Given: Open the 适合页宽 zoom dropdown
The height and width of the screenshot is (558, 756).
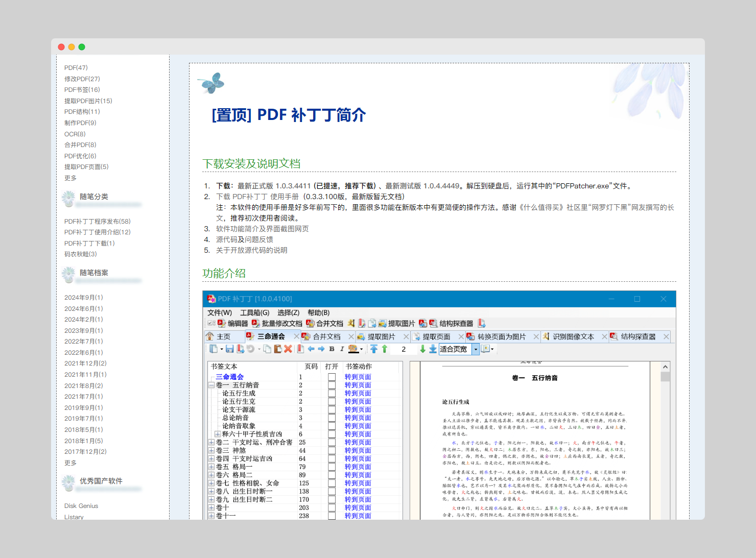Looking at the screenshot, I should 476,349.
